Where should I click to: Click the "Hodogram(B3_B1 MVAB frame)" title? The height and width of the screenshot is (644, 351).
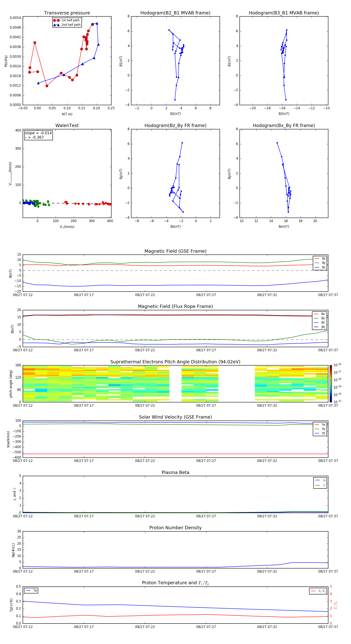point(284,13)
